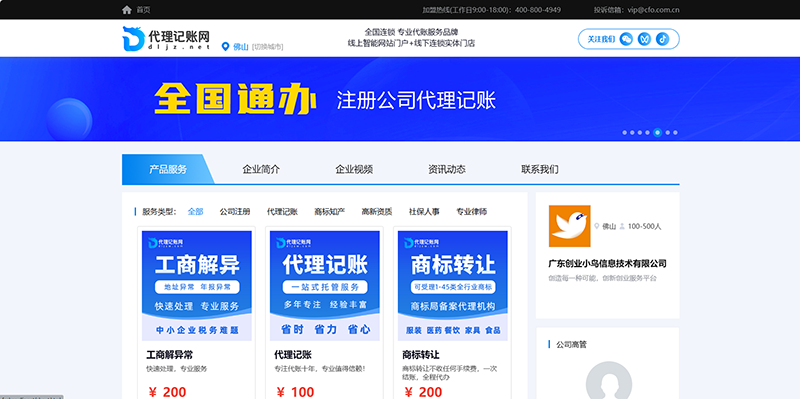Image resolution: width=800 pixels, height=399 pixels.
Task: Jump to the last banner carousel dot
Action: pos(675,133)
